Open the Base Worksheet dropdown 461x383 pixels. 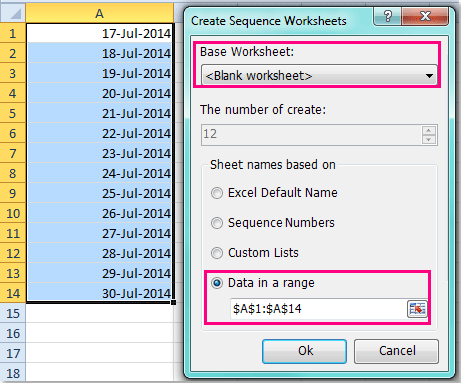click(319, 76)
